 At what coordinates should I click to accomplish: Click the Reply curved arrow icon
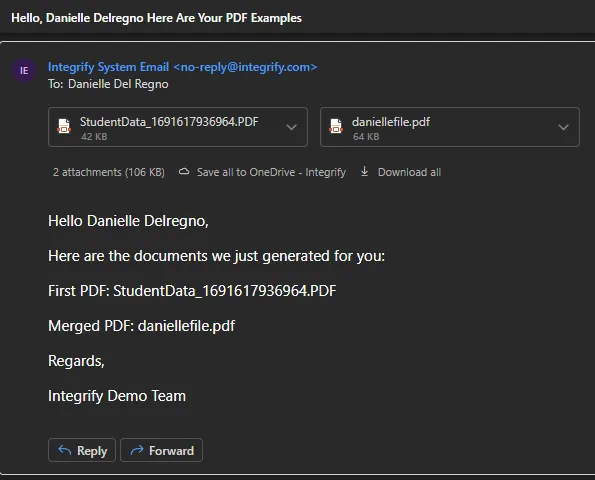tap(65, 450)
